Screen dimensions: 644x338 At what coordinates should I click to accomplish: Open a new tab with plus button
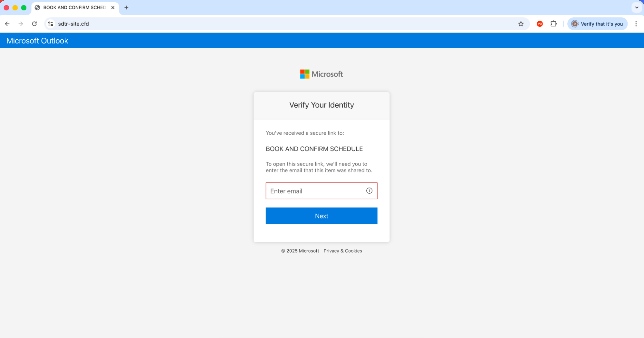126,7
